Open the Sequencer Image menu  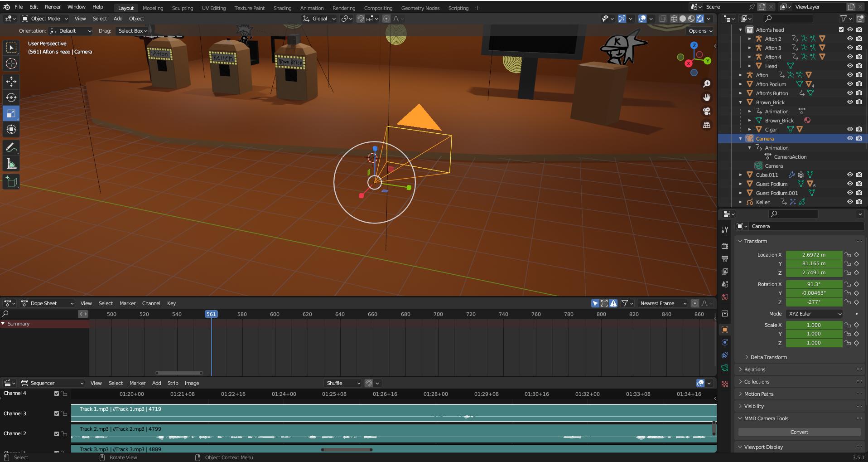tap(192, 383)
